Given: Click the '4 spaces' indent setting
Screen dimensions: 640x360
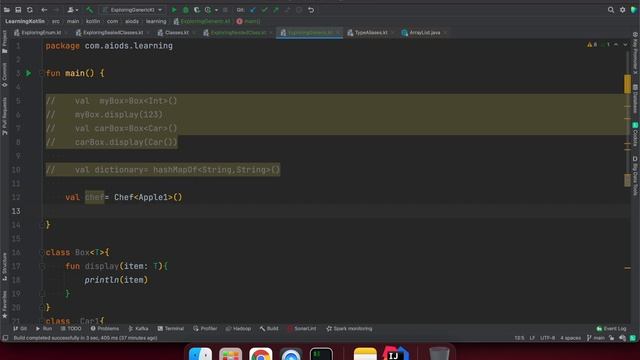Looking at the screenshot, I should pyautogui.click(x=570, y=338).
